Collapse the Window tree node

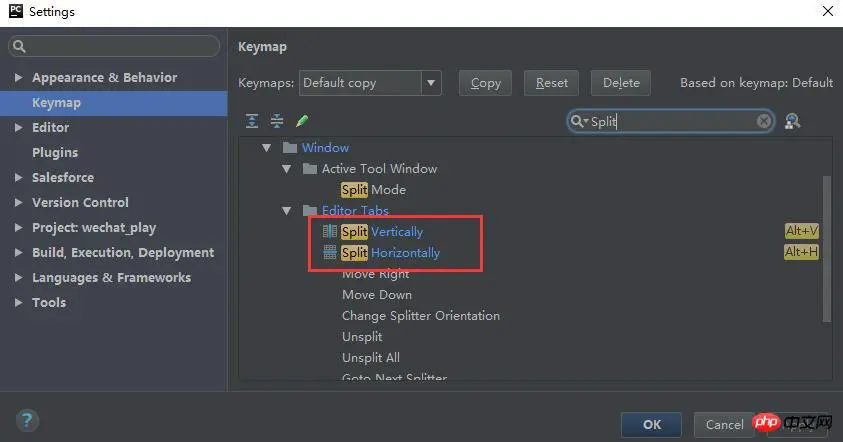pyautogui.click(x=266, y=147)
